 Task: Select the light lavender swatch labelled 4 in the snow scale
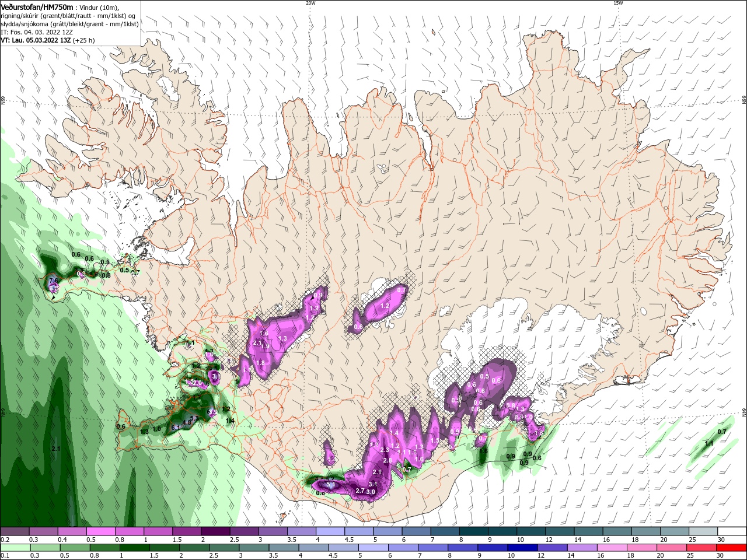click(330, 531)
